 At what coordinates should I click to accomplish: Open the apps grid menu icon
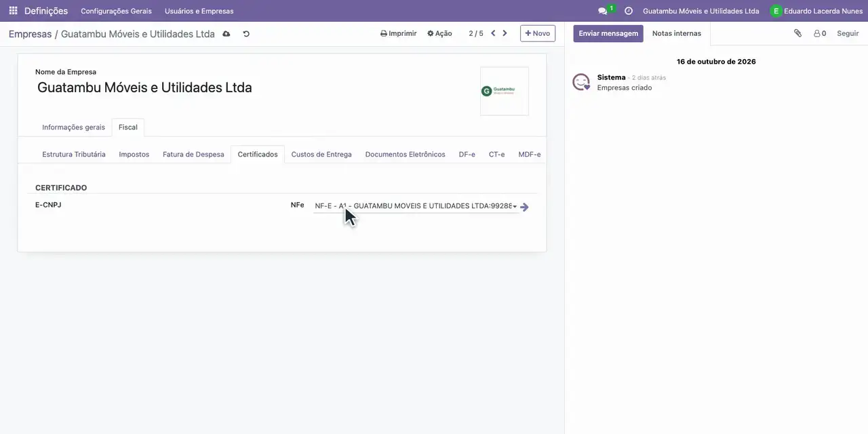point(13,11)
